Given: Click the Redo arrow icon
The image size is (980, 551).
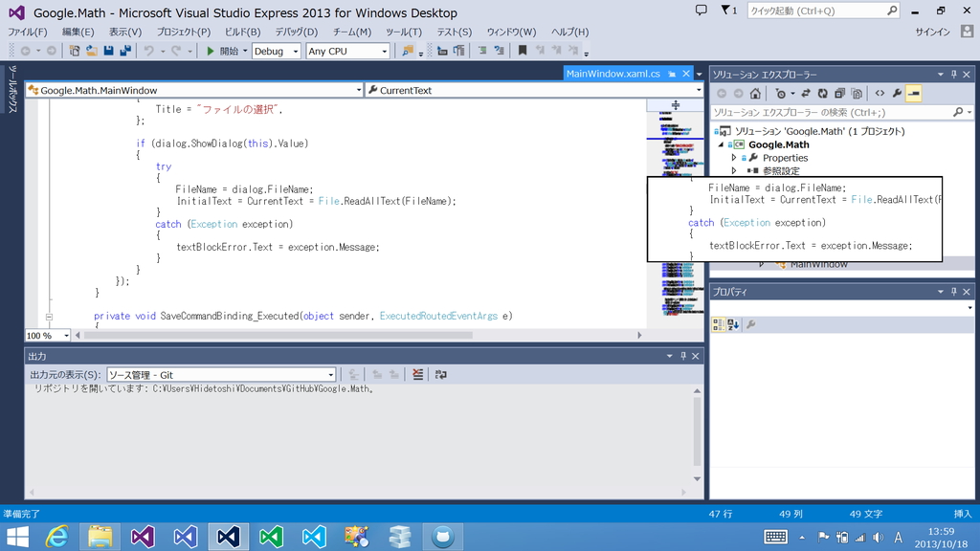Looking at the screenshot, I should click(176, 52).
